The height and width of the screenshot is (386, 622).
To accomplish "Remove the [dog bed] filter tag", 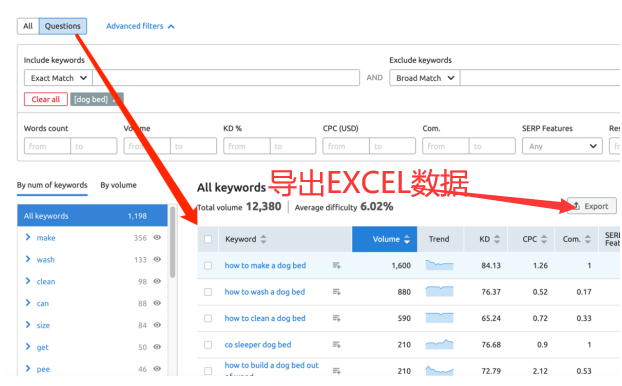I will tap(115, 99).
